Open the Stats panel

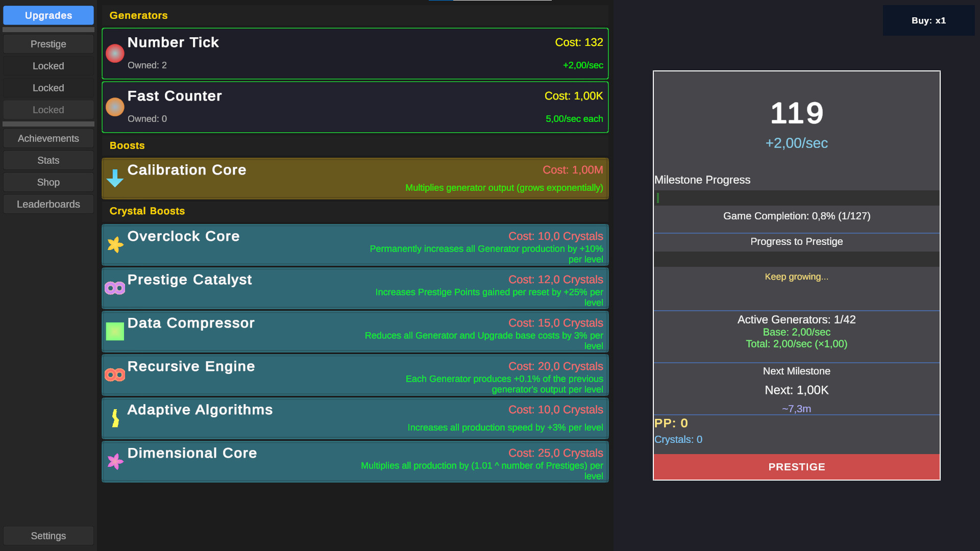pyautogui.click(x=48, y=160)
